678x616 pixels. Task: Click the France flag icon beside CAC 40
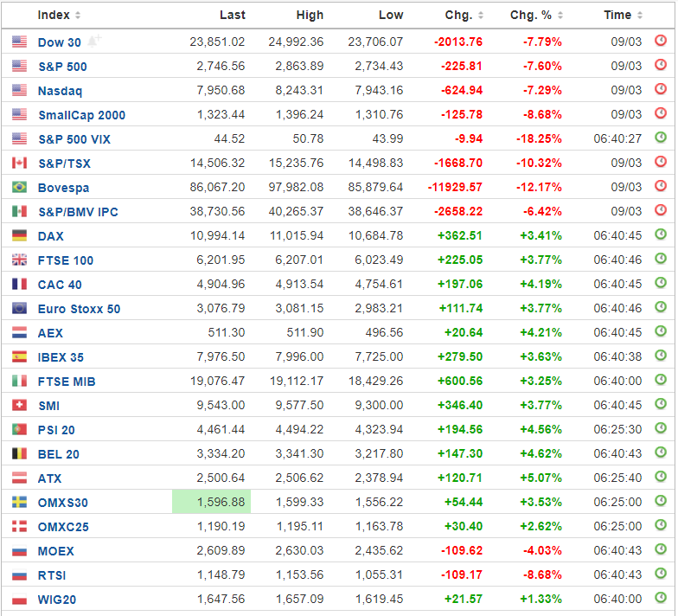[x=19, y=284]
